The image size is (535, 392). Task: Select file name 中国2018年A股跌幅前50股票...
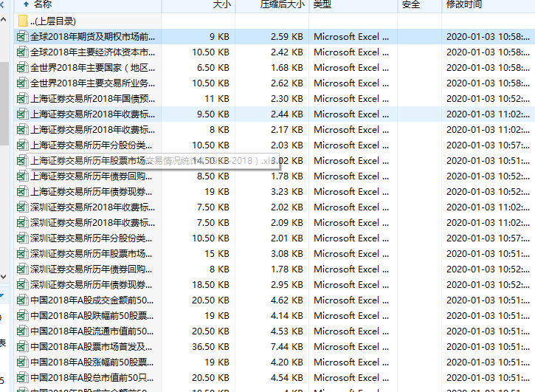pyautogui.click(x=92, y=315)
